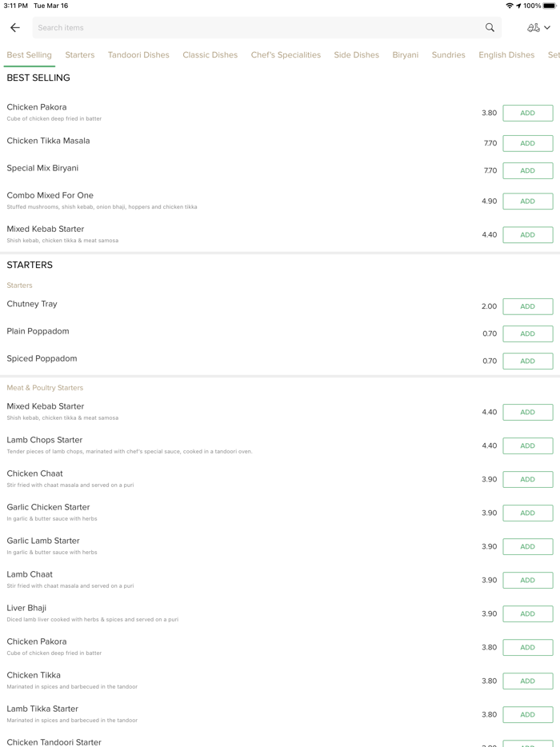The height and width of the screenshot is (747, 560).
Task: Add Combo Mixed For One
Action: [x=527, y=202]
